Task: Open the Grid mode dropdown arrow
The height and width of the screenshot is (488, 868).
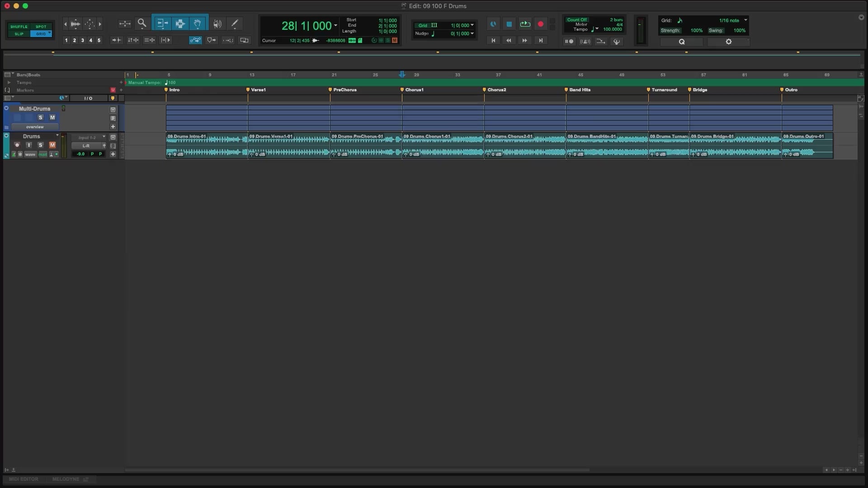Action: click(x=49, y=33)
